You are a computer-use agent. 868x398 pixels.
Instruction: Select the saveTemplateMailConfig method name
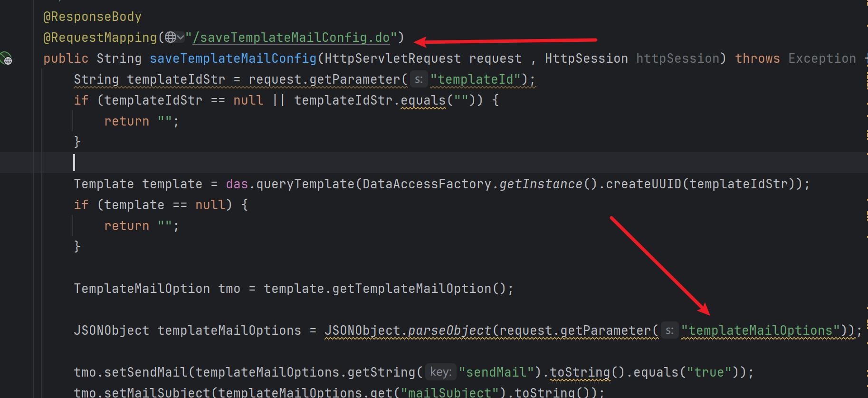[x=233, y=58]
